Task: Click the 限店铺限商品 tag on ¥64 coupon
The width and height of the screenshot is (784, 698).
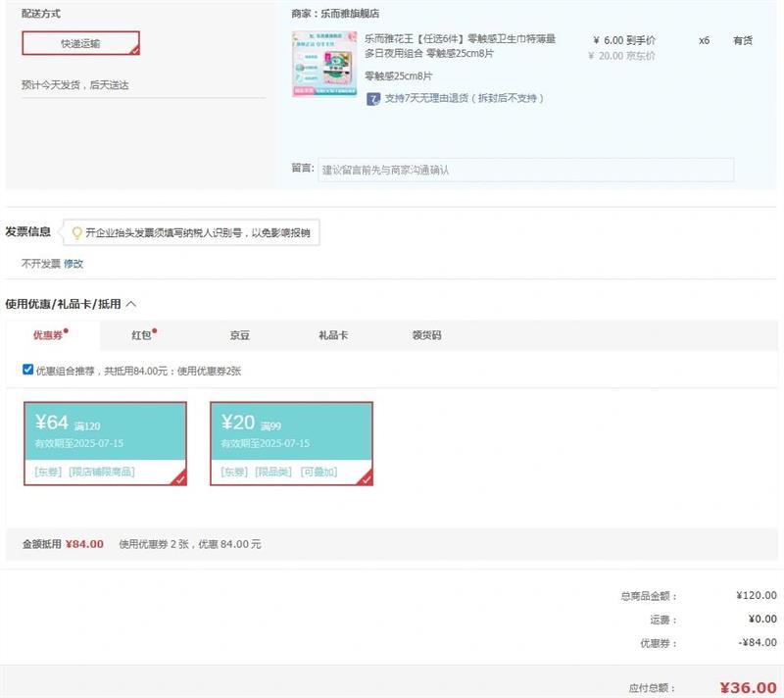Action: pos(102,472)
